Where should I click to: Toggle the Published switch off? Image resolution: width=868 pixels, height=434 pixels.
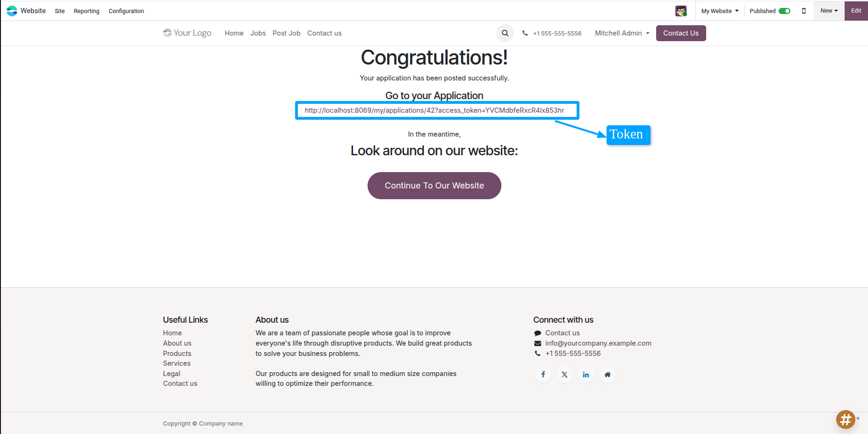784,11
